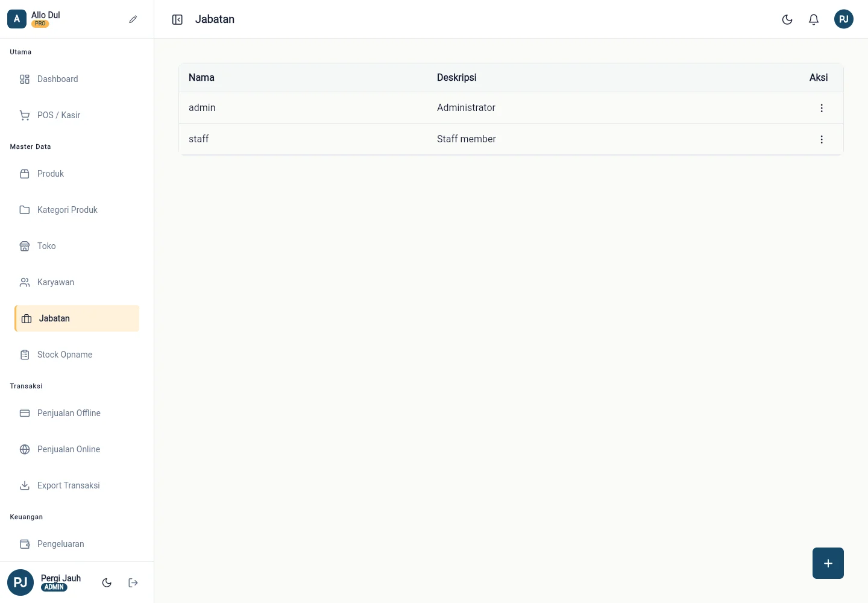Image resolution: width=868 pixels, height=603 pixels.
Task: Click the Pergi Jauh user name
Action: [61, 578]
